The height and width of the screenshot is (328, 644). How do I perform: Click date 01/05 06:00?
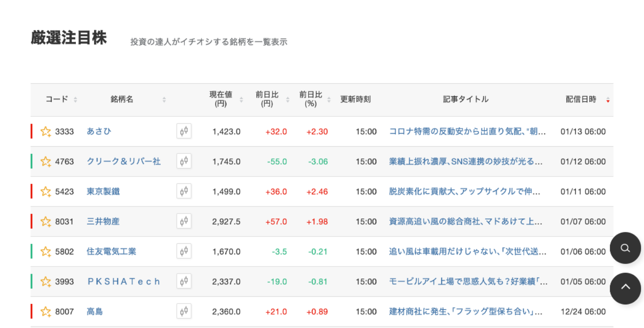pos(583,282)
